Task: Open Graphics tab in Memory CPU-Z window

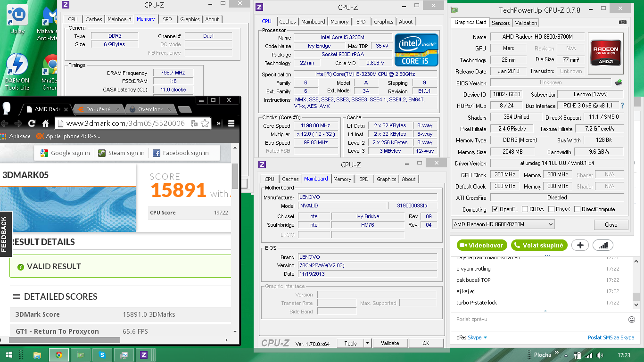Action: click(190, 19)
